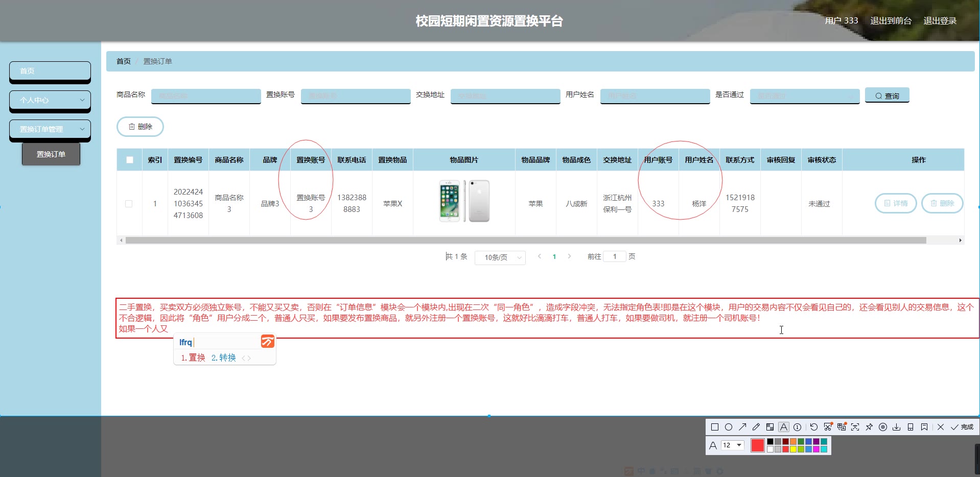980x477 pixels.
Task: Go to next page arrow
Action: pyautogui.click(x=569, y=256)
